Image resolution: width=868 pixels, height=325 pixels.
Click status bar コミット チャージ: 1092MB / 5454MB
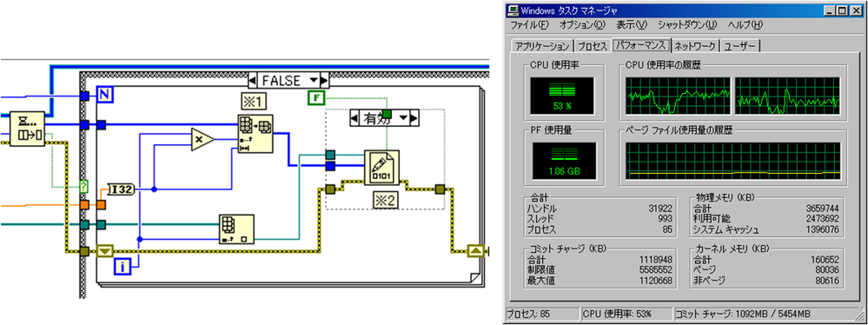(768, 315)
